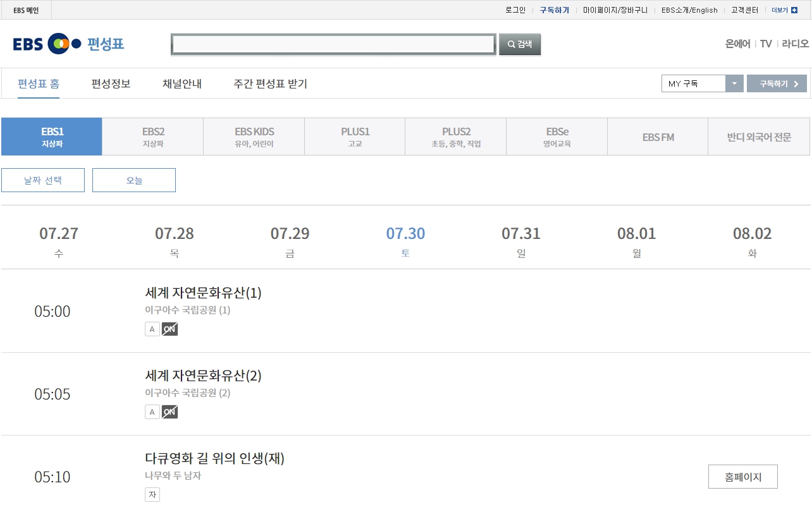The image size is (812, 512).
Task: Click subtitle 이구아수 국립공원 (1)
Action: (188, 310)
